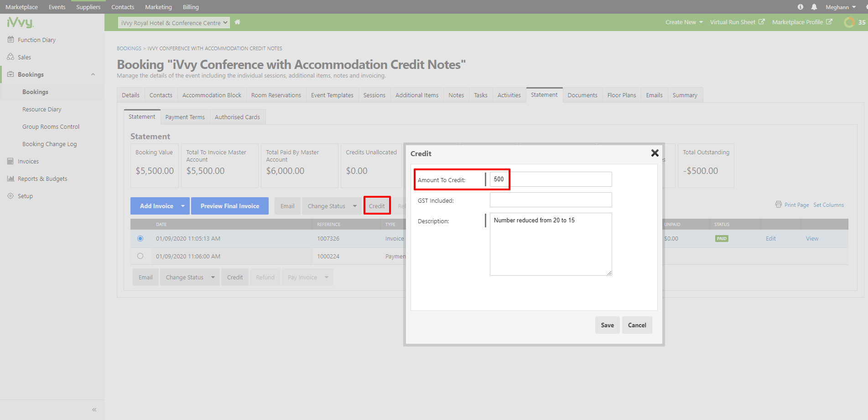Click the printer icon next to Print Page
Screen dimensions: 868x420
coord(779,205)
